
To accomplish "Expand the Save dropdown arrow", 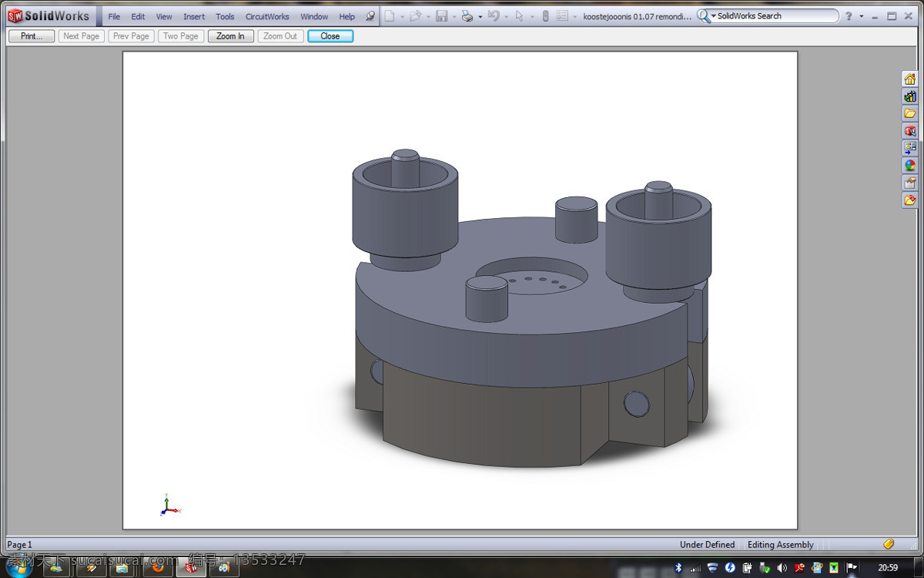I will click(x=454, y=16).
